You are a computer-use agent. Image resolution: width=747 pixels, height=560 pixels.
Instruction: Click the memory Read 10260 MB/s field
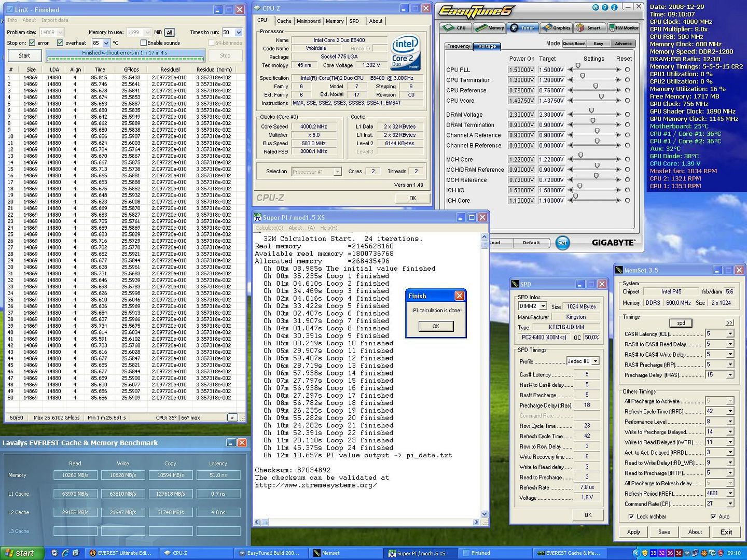[x=75, y=475]
